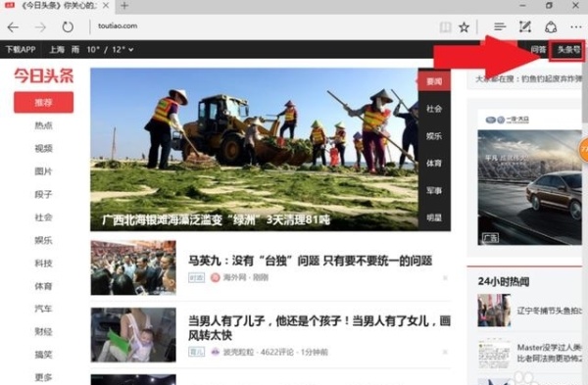Open the 汽车 channel in sidebar
588x385 pixels.
coord(43,309)
